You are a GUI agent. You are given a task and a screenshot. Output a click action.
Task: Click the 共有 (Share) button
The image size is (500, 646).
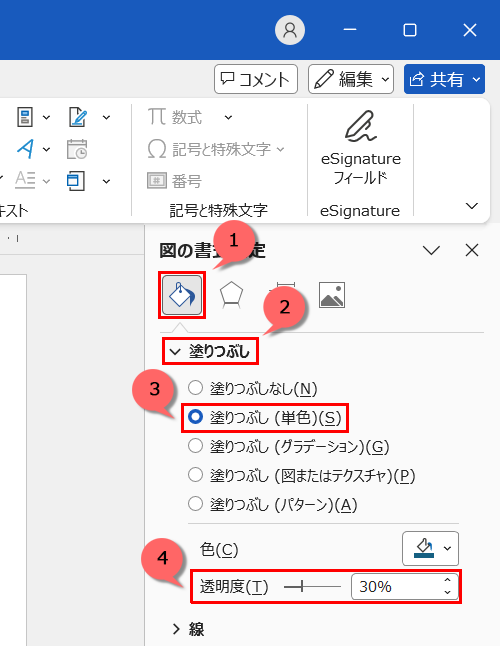pyautogui.click(x=444, y=79)
